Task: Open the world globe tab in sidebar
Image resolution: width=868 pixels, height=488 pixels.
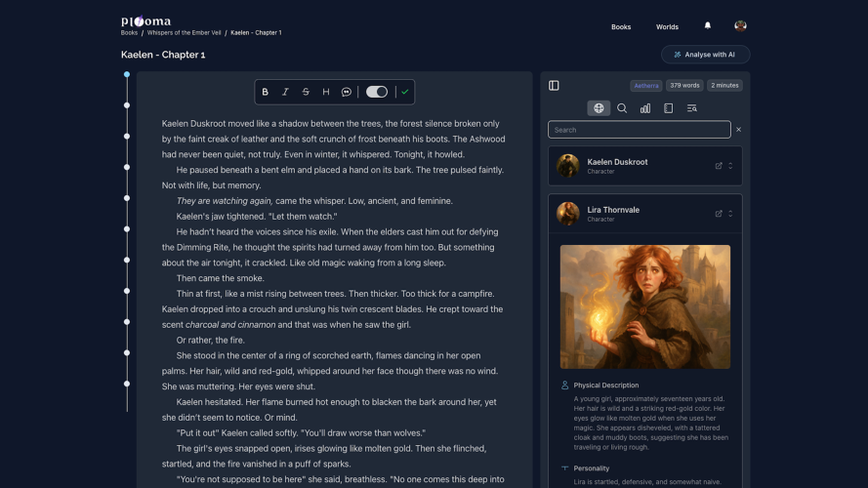Action: pyautogui.click(x=599, y=108)
